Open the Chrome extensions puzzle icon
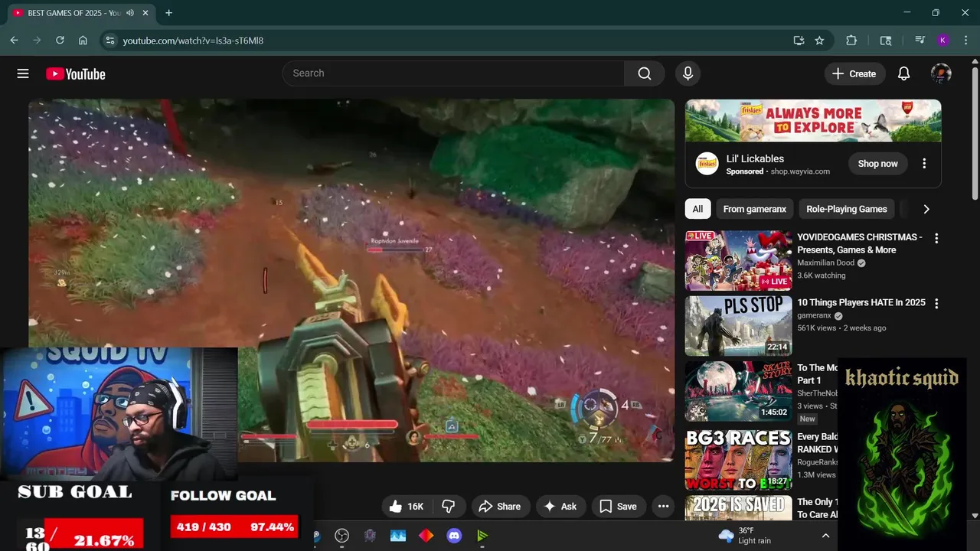The width and height of the screenshot is (980, 551). click(851, 41)
